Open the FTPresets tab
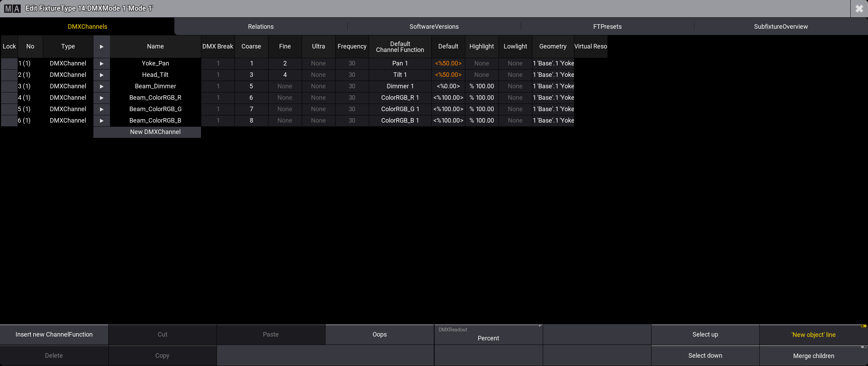The image size is (868, 366). [607, 27]
